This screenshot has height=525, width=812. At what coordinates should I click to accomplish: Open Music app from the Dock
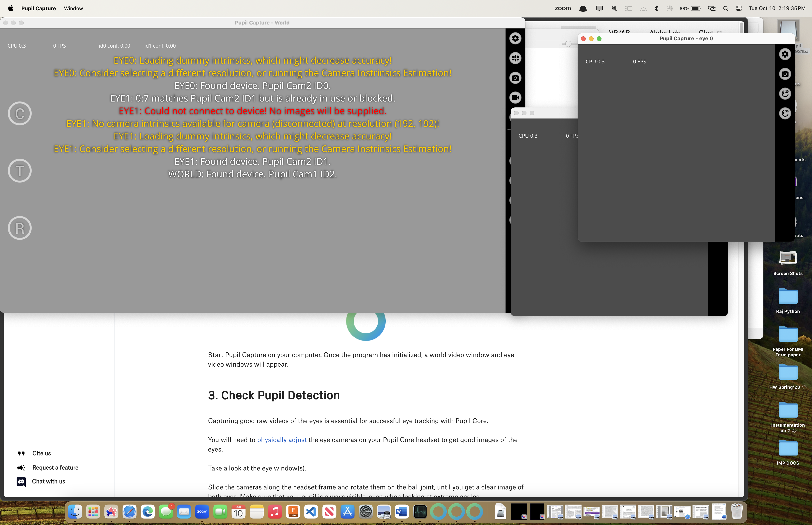275,512
